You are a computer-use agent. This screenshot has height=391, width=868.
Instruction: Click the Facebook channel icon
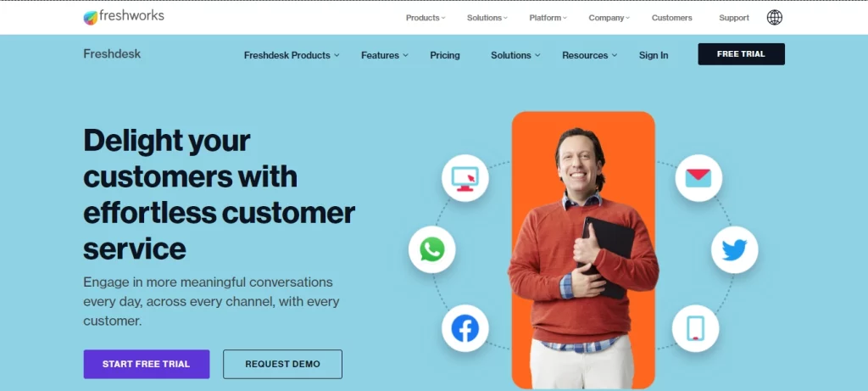(x=465, y=328)
